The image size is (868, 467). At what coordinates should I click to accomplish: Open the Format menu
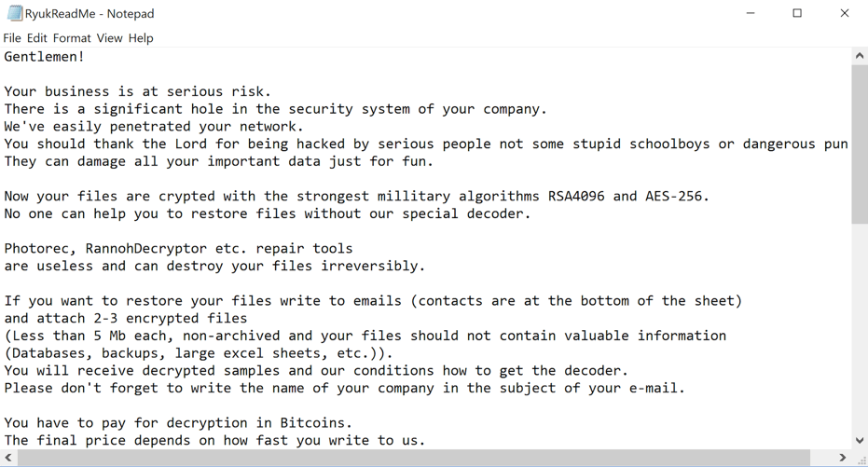pos(72,38)
